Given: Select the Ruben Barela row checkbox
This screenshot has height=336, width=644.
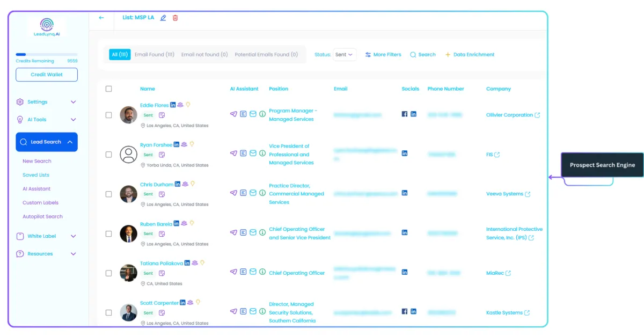Looking at the screenshot, I should (109, 233).
